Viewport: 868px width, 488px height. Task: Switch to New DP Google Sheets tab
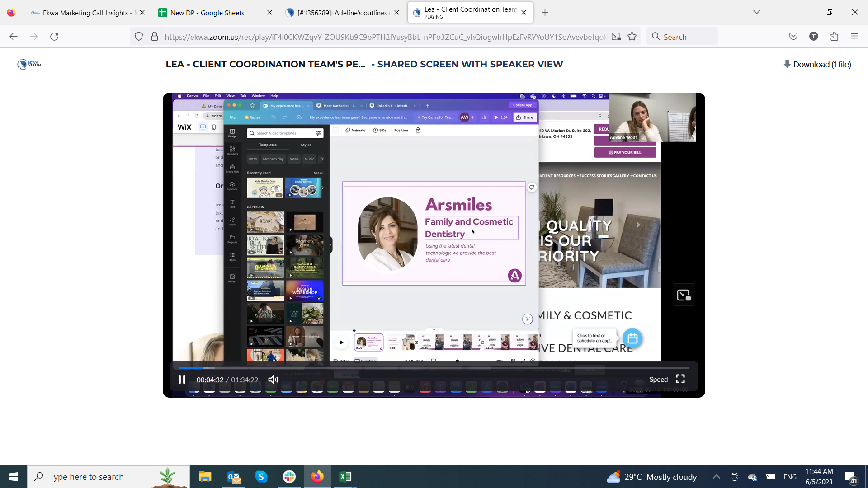click(208, 13)
